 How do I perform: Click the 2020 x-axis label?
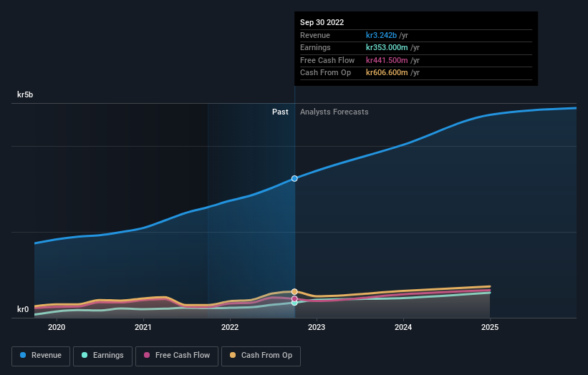pos(57,327)
